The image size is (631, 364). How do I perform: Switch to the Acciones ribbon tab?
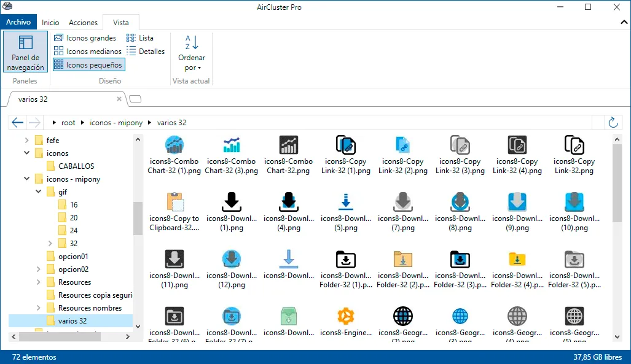83,23
